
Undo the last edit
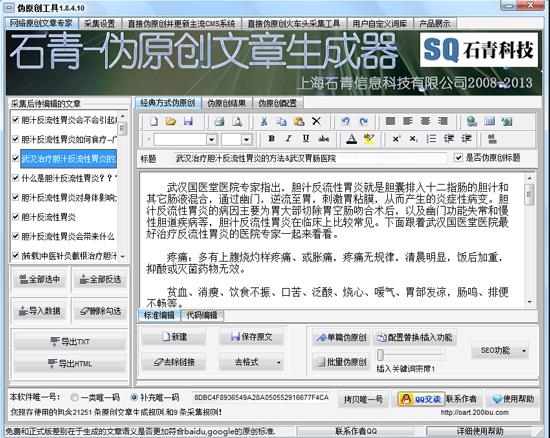point(346,122)
